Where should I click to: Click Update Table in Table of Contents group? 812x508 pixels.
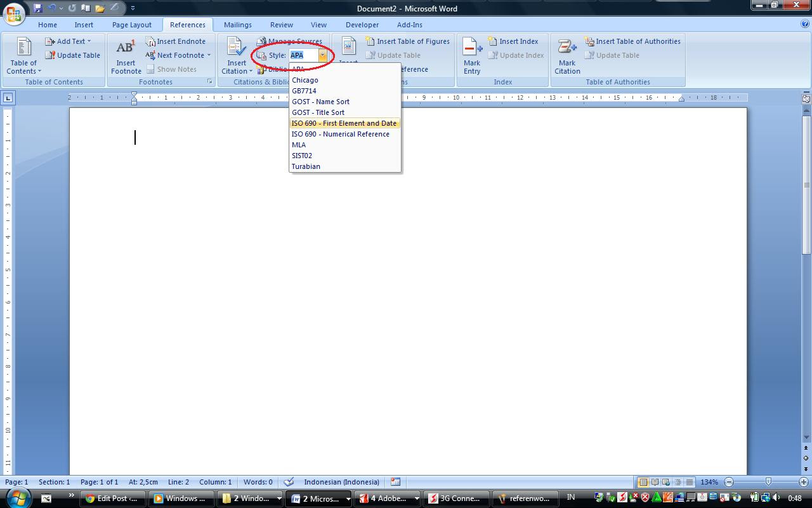pyautogui.click(x=72, y=55)
